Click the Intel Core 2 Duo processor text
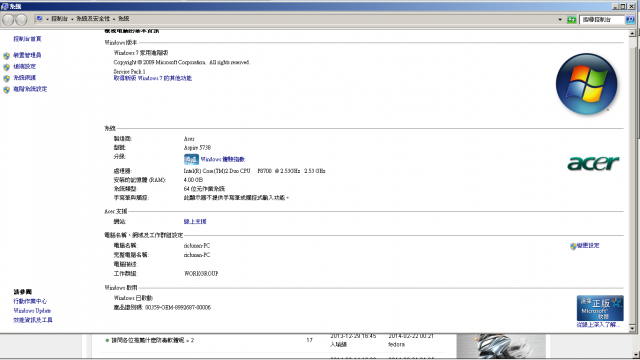The height and width of the screenshot is (360, 640). (254, 171)
